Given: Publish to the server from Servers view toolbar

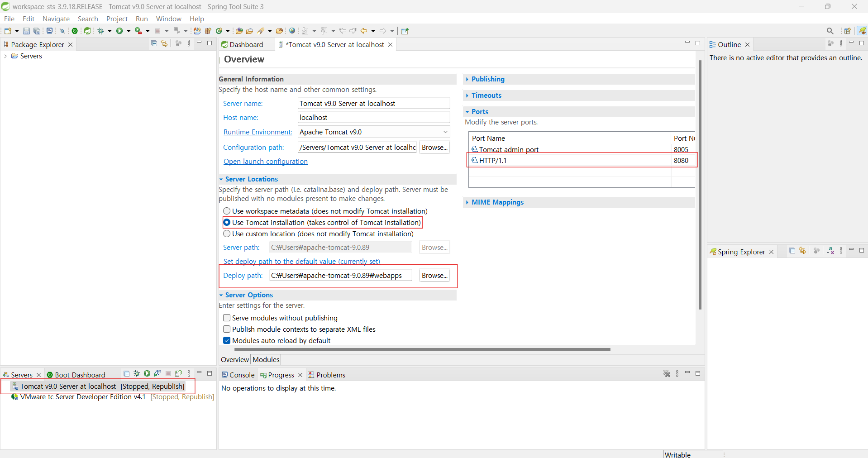Looking at the screenshot, I should click(x=179, y=374).
